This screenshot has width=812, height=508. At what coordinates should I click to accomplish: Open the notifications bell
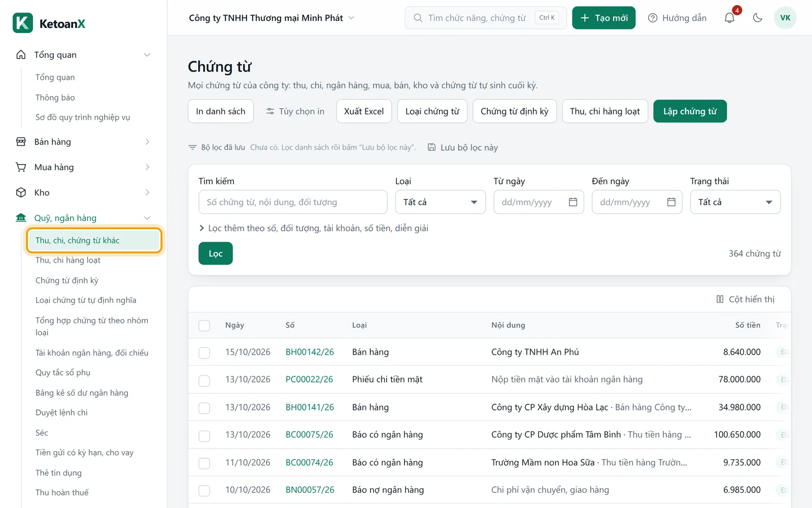pyautogui.click(x=729, y=18)
